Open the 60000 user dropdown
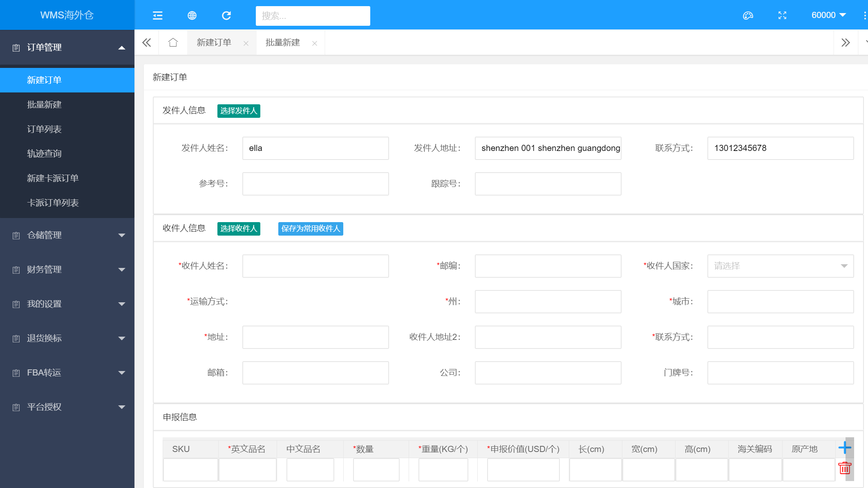The image size is (868, 488). (829, 15)
